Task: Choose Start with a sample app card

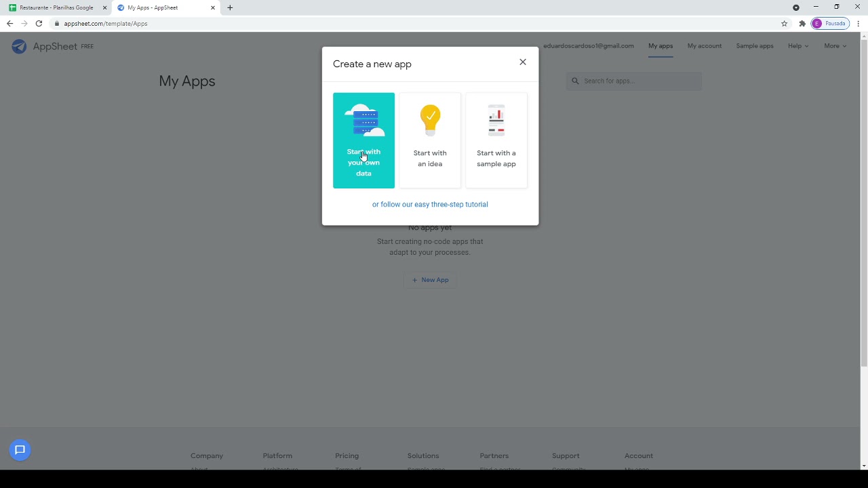Action: [x=496, y=140]
